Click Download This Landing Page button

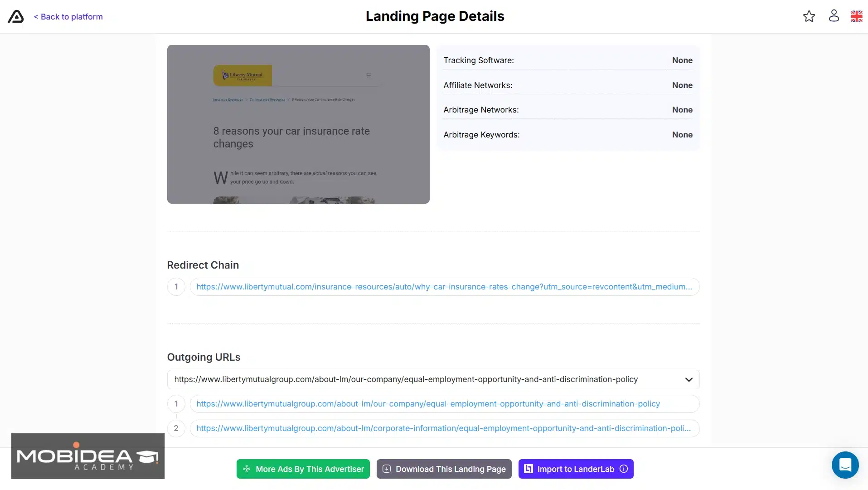click(444, 469)
